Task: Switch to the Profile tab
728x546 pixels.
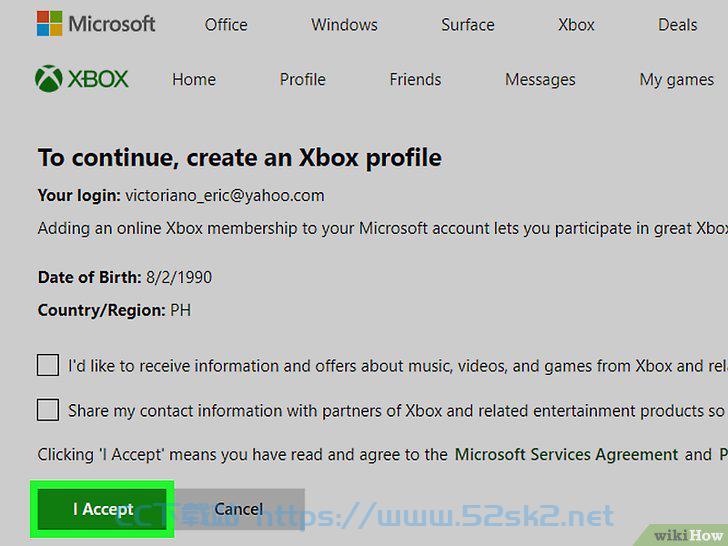Action: (x=303, y=79)
